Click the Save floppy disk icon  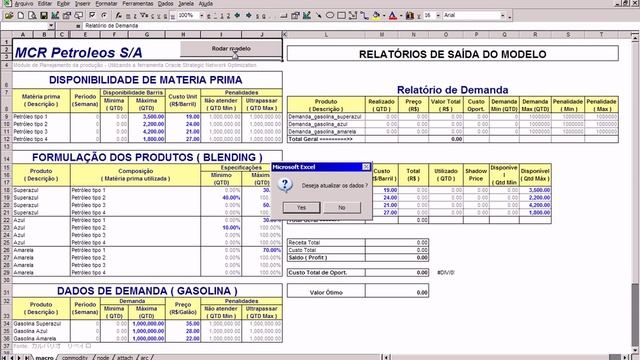[x=43, y=16]
